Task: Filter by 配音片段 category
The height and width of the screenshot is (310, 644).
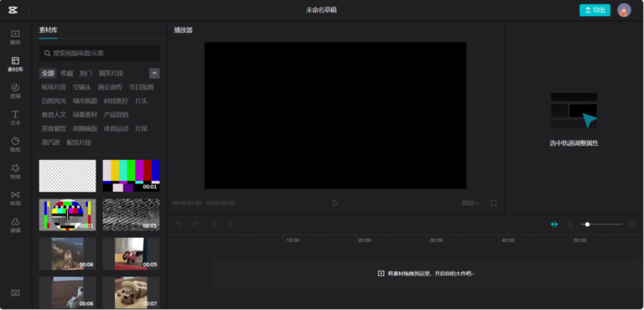Action: (79, 143)
